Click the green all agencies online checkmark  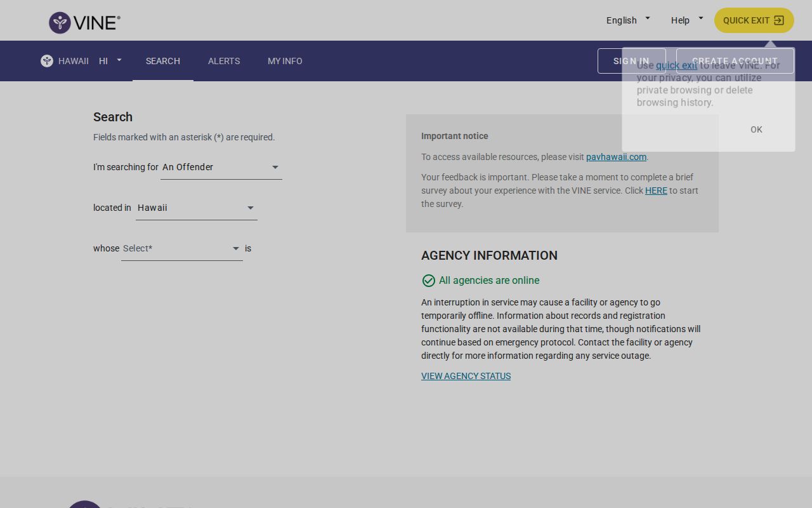[x=429, y=281]
